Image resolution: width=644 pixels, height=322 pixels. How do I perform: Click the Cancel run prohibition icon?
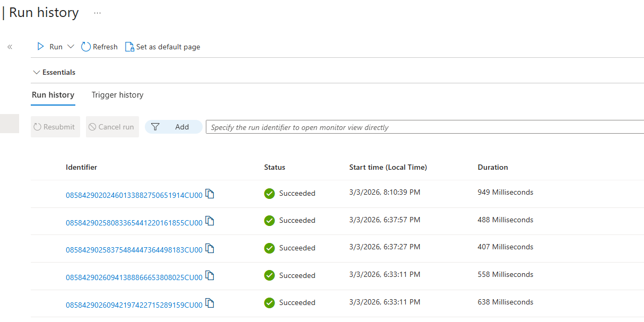(94, 127)
